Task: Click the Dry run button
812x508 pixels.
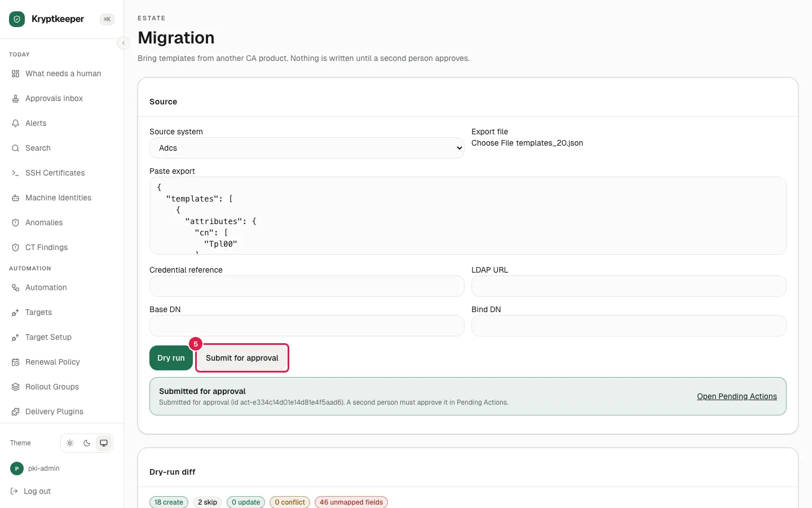Action: tap(171, 358)
